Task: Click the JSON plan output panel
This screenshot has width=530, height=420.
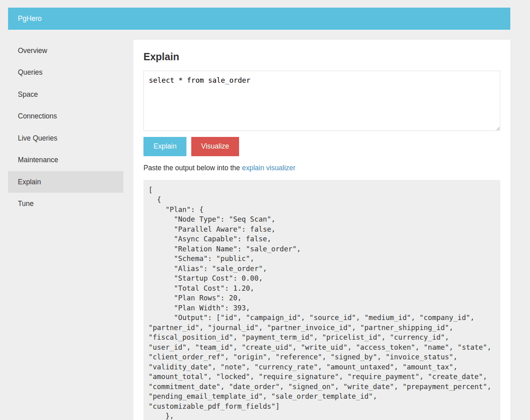Action: pos(321,281)
